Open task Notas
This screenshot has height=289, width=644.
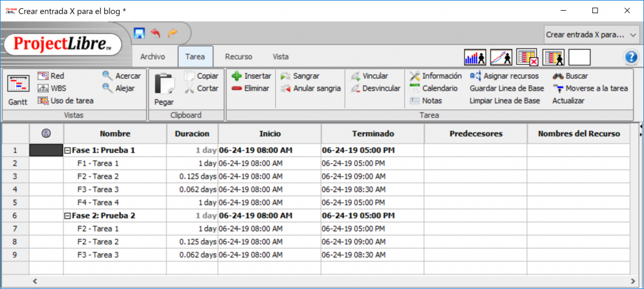426,100
